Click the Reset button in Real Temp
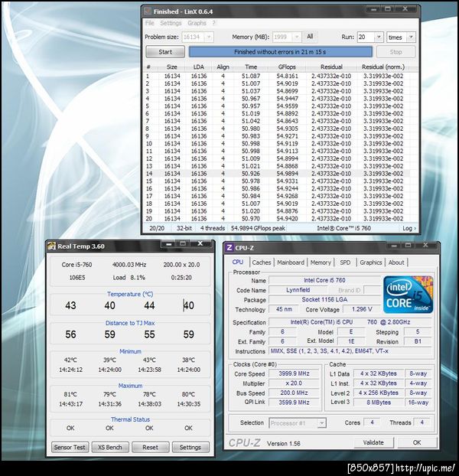459x476 pixels. point(150,447)
